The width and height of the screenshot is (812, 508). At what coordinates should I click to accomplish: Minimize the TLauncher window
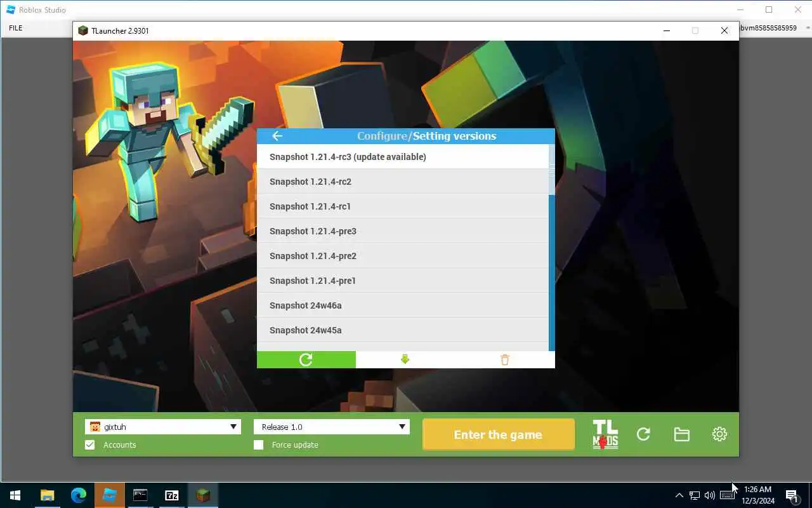click(x=667, y=30)
